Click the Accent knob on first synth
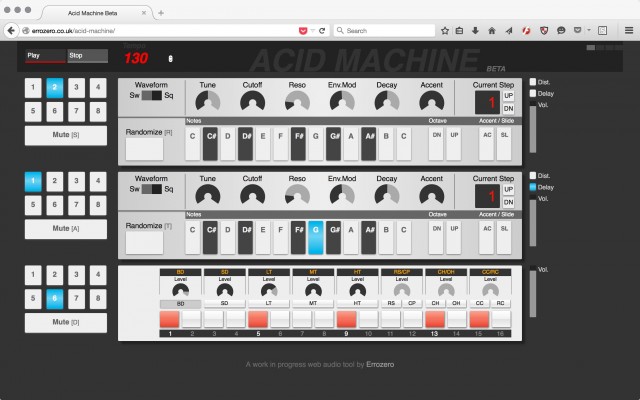This screenshot has height=400, width=640. tap(431, 101)
